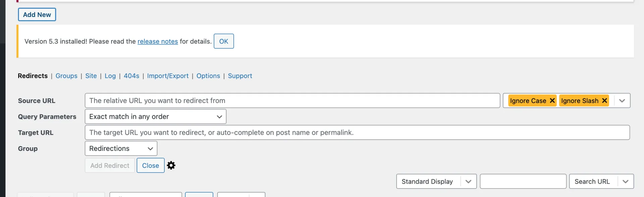Click the redirect search text box

pyautogui.click(x=523, y=181)
